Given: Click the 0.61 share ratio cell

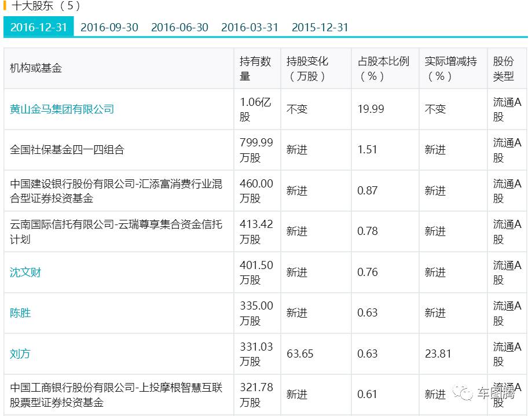Looking at the screenshot, I should (x=367, y=395).
